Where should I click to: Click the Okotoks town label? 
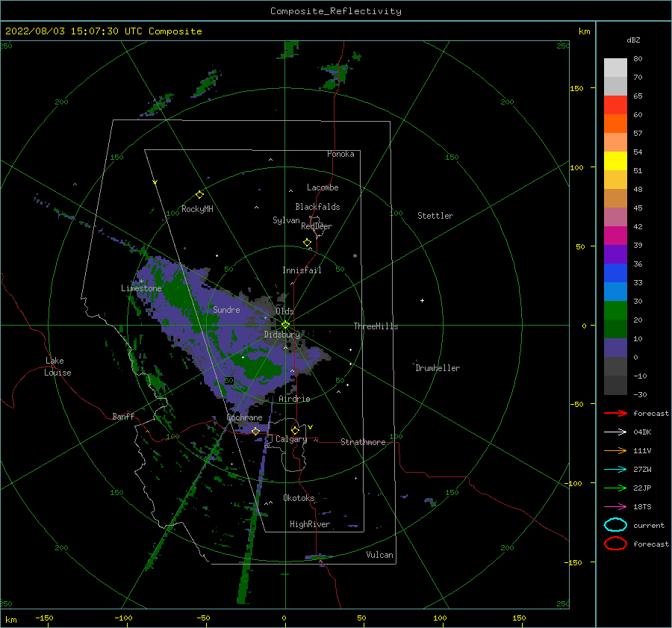click(x=299, y=498)
